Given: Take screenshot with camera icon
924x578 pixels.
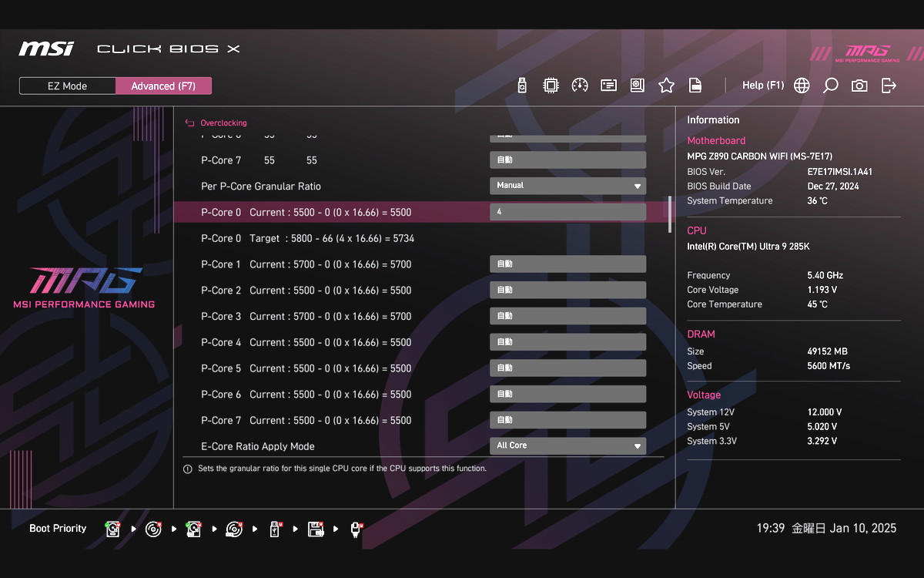Looking at the screenshot, I should (x=859, y=86).
